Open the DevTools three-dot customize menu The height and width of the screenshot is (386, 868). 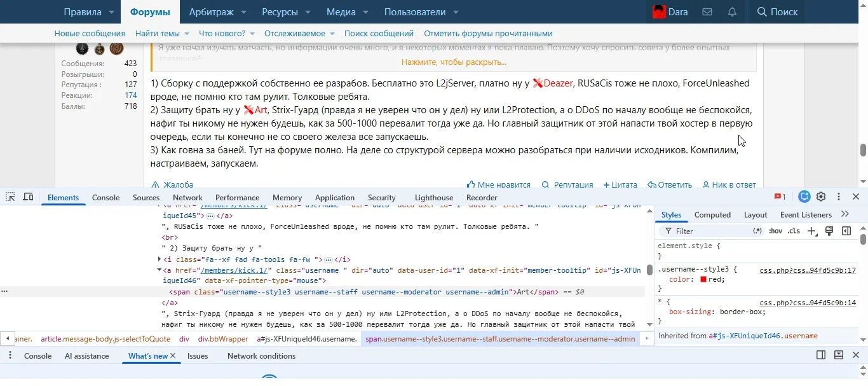click(839, 197)
